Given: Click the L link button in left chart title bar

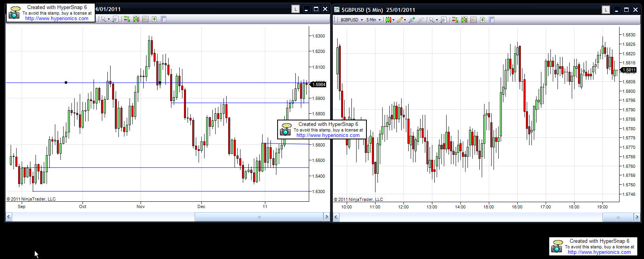Looking at the screenshot, I should tap(295, 9).
